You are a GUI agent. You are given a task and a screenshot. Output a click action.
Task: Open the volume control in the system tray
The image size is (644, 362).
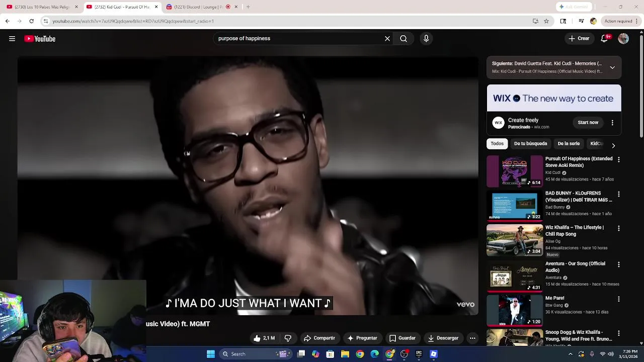611,354
